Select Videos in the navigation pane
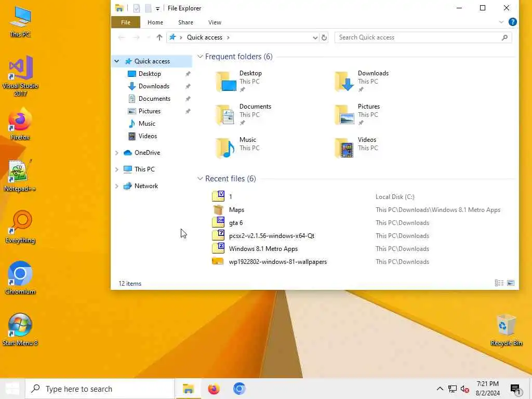Viewport: 532px width, 399px height. (x=148, y=136)
